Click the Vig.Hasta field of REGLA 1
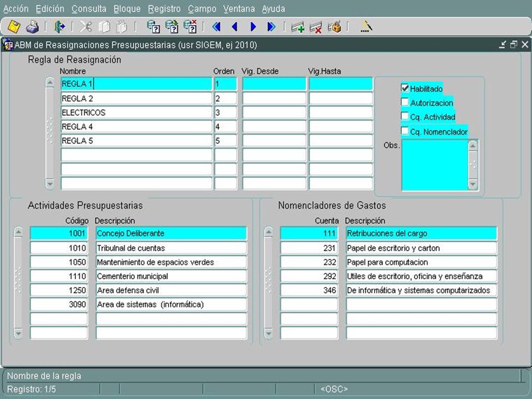 tap(341, 84)
